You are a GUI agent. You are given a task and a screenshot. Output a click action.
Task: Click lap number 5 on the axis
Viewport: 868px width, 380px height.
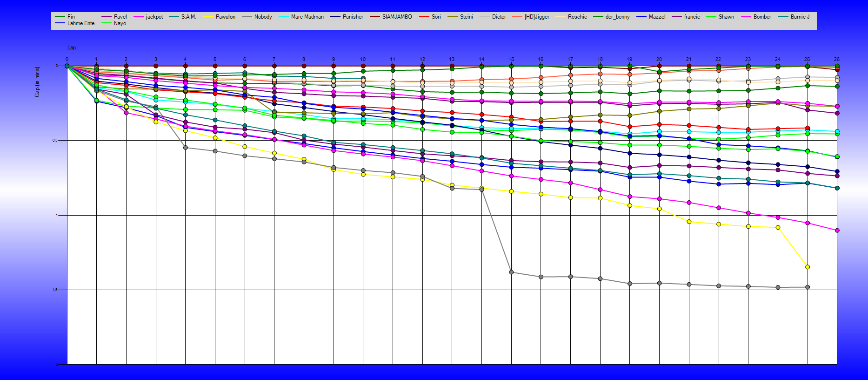[x=215, y=60]
